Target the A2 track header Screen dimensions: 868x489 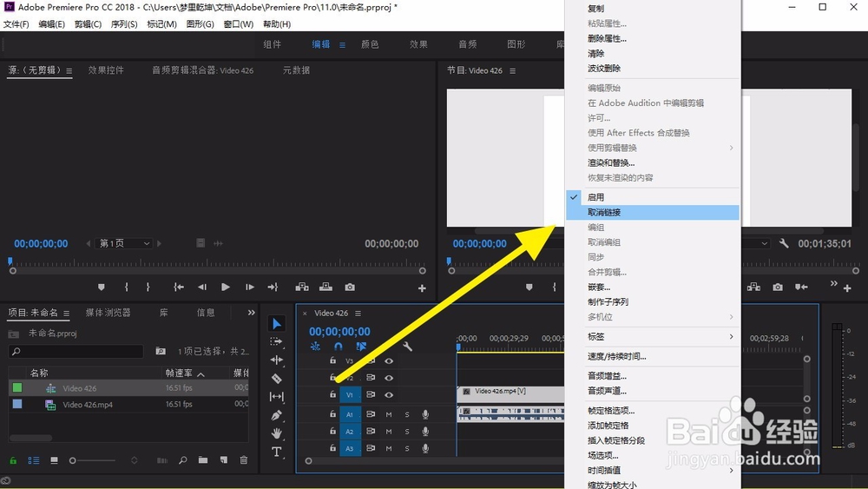pos(350,432)
